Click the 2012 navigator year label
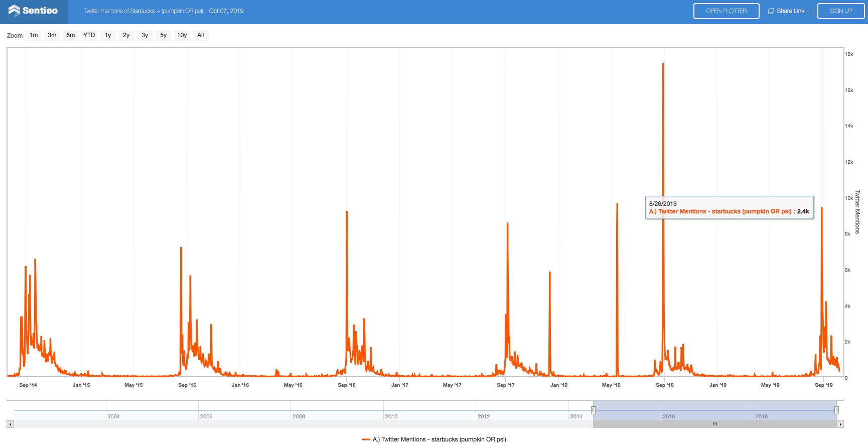Image resolution: width=868 pixels, height=448 pixels. [x=484, y=416]
